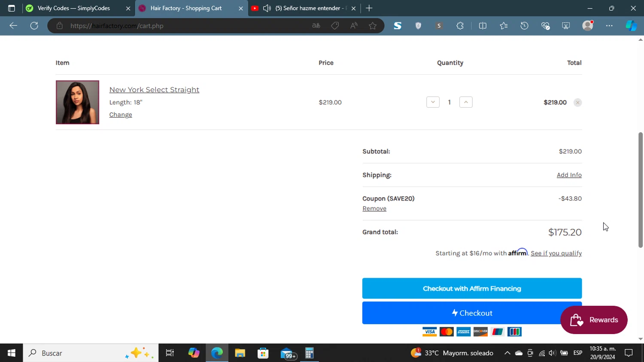Viewport: 644px width, 362px height.
Task: Open the Favorites list icon
Action: [x=504, y=26]
